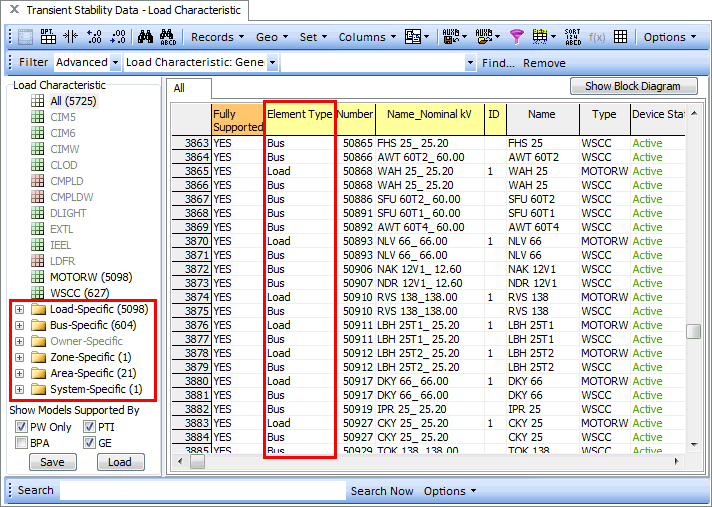Open the Advanced filter type dropdown
The image size is (712, 507).
pyautogui.click(x=115, y=63)
